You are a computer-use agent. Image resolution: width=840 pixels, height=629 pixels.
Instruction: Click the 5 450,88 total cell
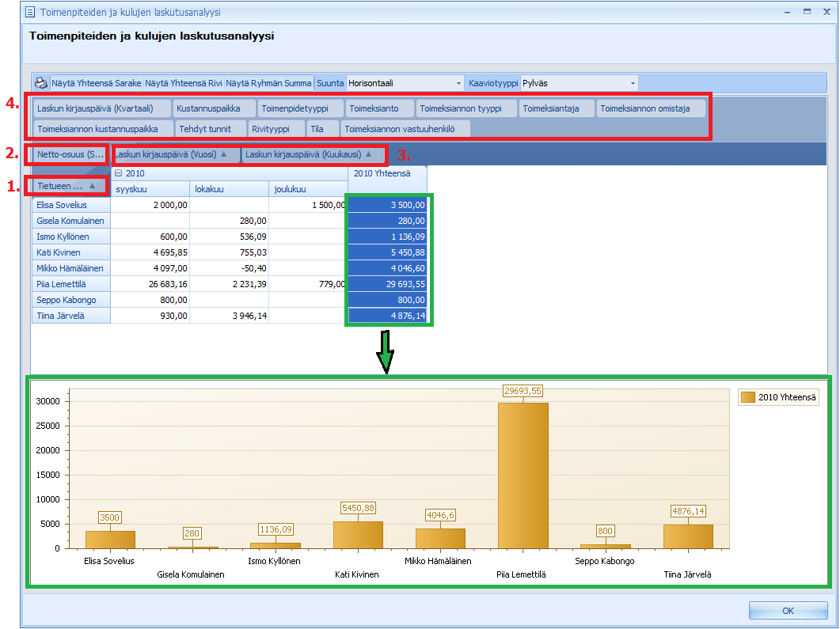point(387,252)
